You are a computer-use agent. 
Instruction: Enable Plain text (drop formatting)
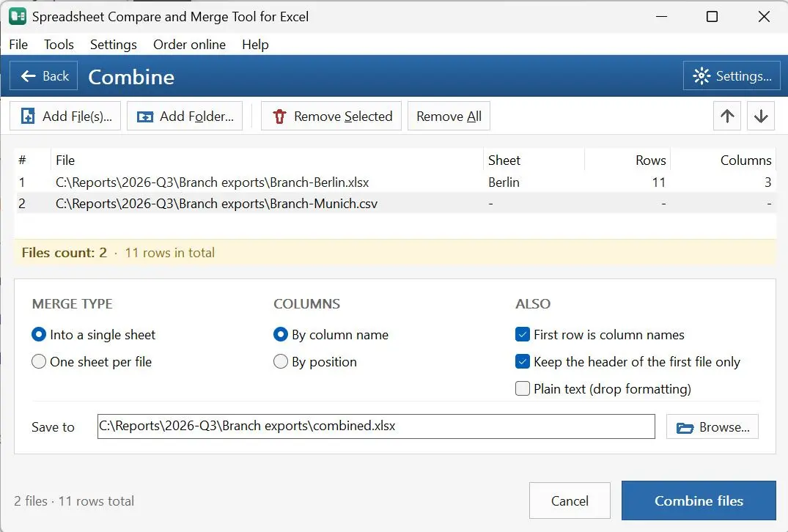tap(603, 389)
